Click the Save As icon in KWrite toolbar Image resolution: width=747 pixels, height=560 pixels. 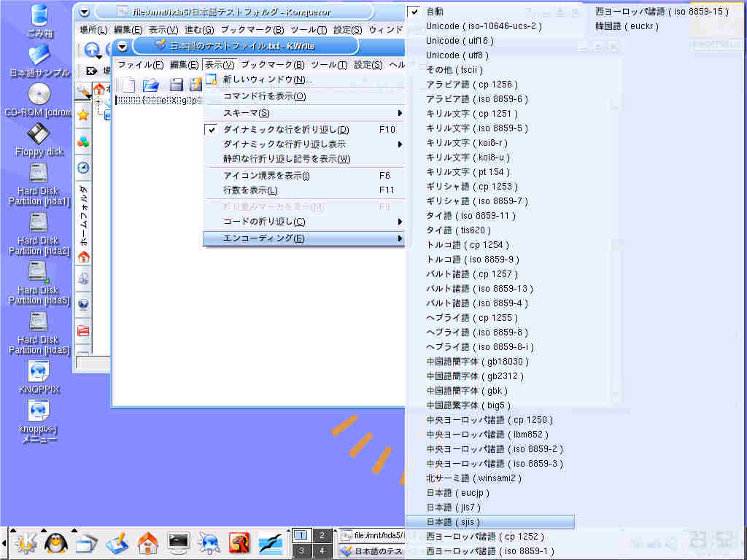196,85
